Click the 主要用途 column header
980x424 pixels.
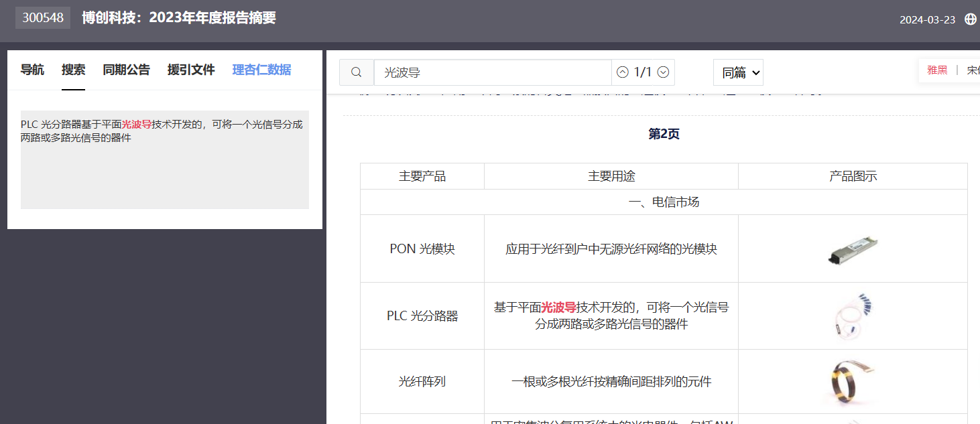pyautogui.click(x=611, y=176)
